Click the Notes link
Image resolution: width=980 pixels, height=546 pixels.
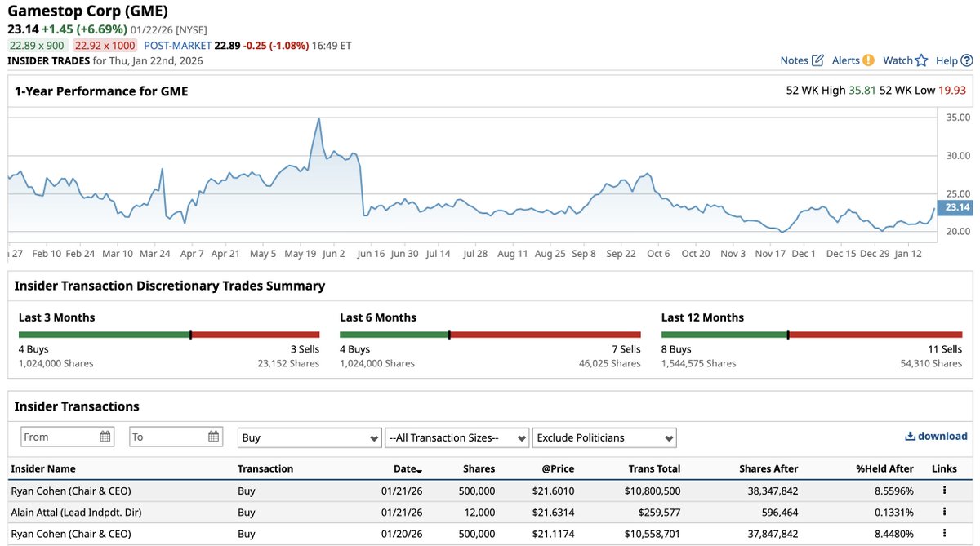794,60
